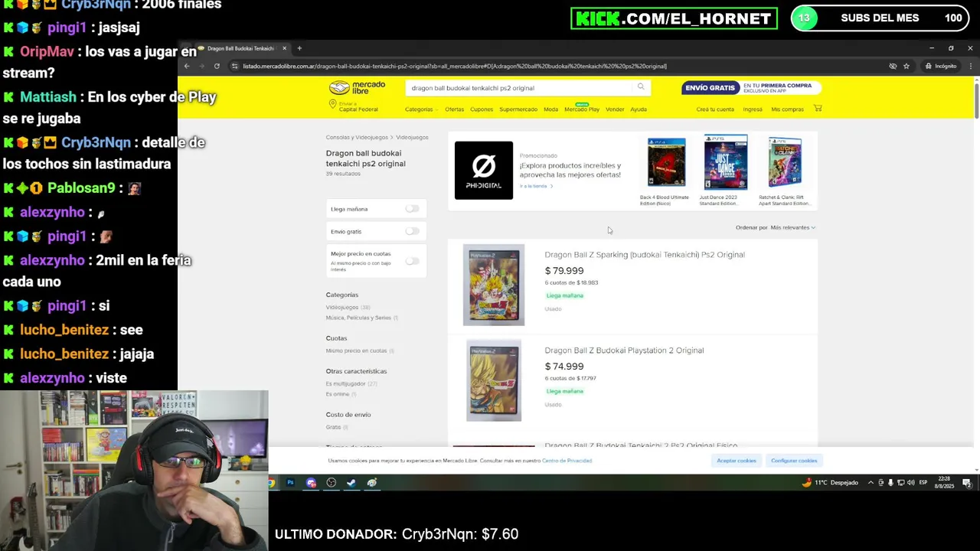
Task: Click the tracking-protection eye icon
Action: click(x=893, y=66)
